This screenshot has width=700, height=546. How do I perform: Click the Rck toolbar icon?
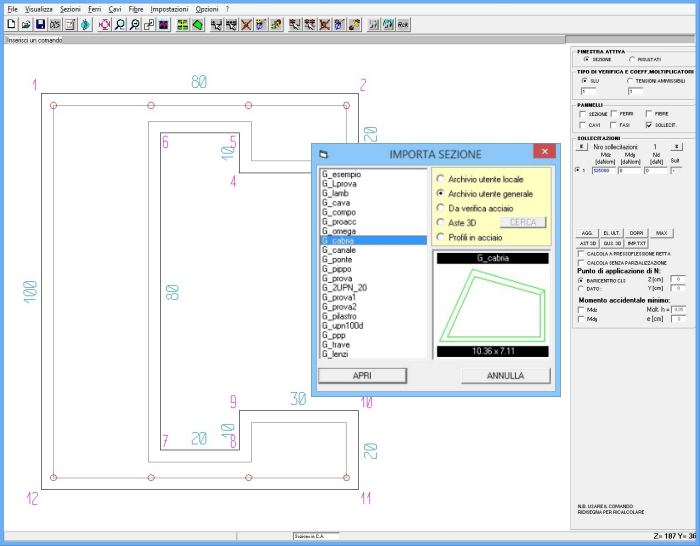[403, 24]
